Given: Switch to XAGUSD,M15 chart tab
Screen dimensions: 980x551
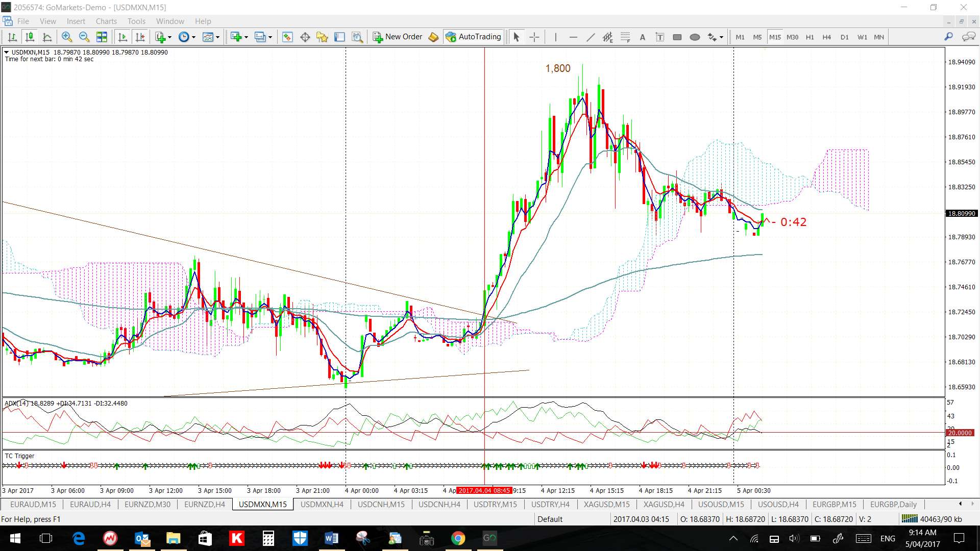Looking at the screenshot, I should click(607, 504).
